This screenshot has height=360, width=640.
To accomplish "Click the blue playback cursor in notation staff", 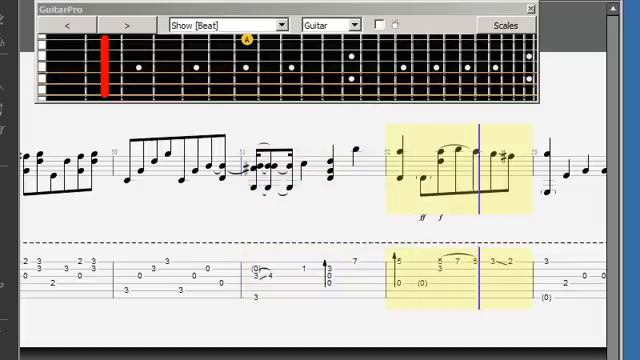I will pyautogui.click(x=479, y=169).
